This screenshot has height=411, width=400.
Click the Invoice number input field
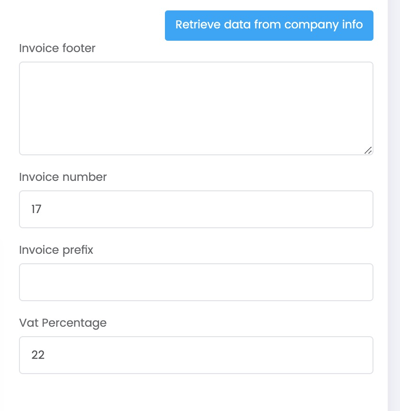tap(196, 209)
